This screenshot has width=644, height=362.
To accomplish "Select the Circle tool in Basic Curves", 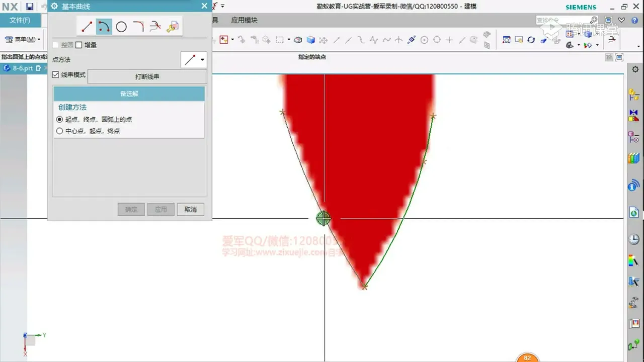I will (121, 27).
